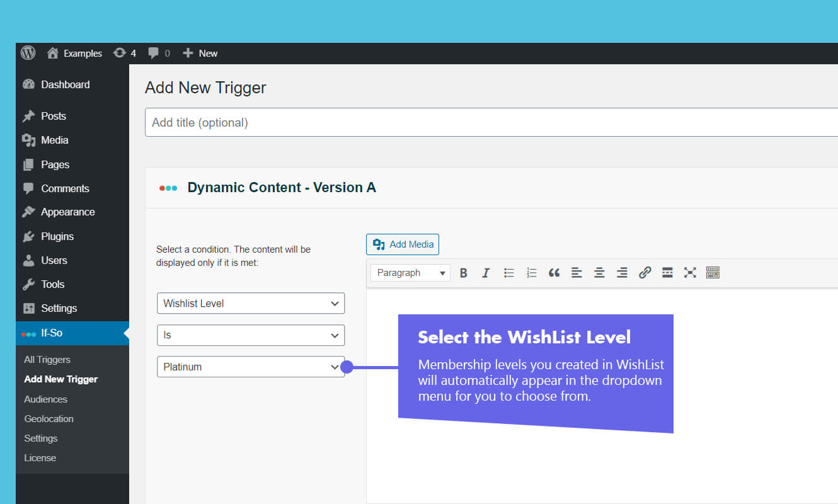Insert a numbered list

pos(532,273)
